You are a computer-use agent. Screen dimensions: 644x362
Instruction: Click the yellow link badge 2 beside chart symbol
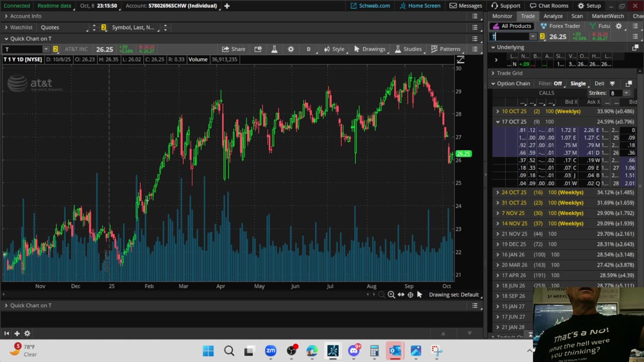(55, 49)
